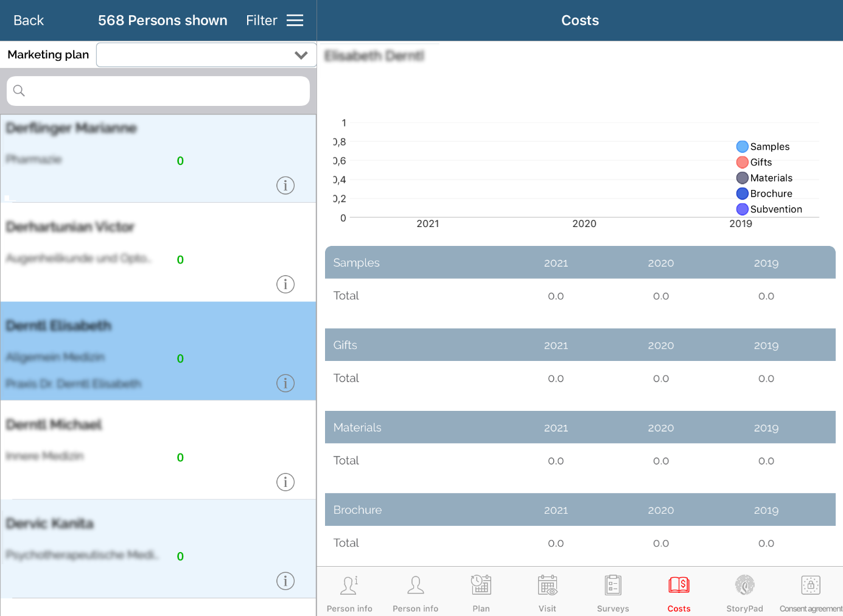Click info icon for Derhartunian Victor

[285, 284]
